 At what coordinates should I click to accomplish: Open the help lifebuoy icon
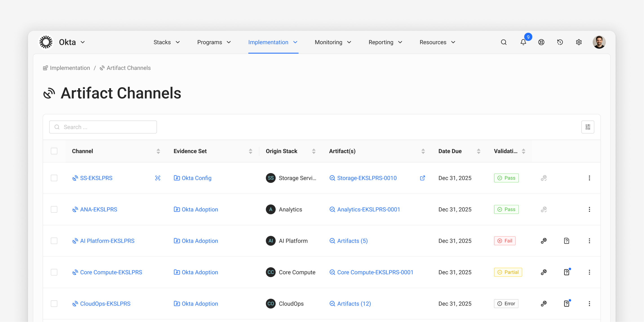pyautogui.click(x=541, y=42)
